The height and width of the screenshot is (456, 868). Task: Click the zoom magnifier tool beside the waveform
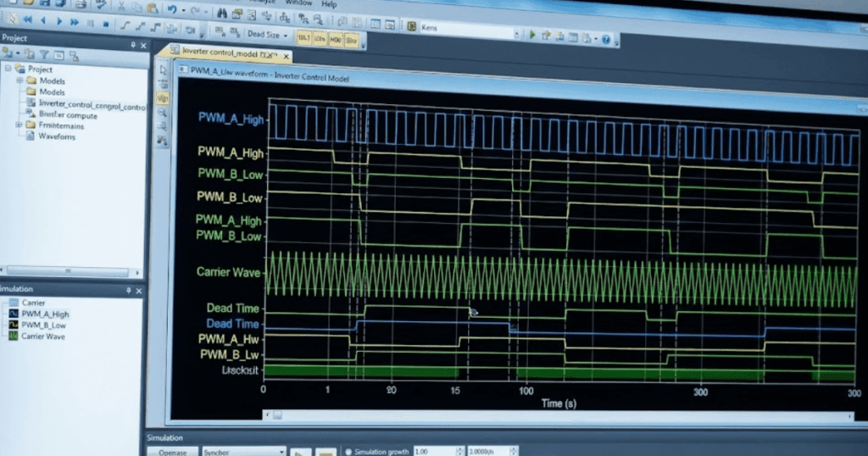[x=162, y=111]
